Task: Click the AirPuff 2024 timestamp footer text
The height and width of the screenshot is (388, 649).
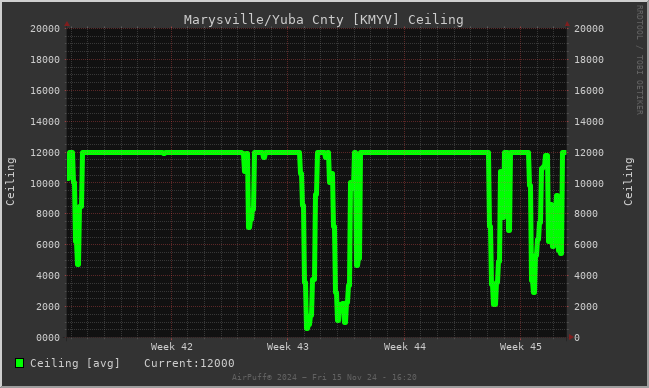Action: tap(324, 377)
